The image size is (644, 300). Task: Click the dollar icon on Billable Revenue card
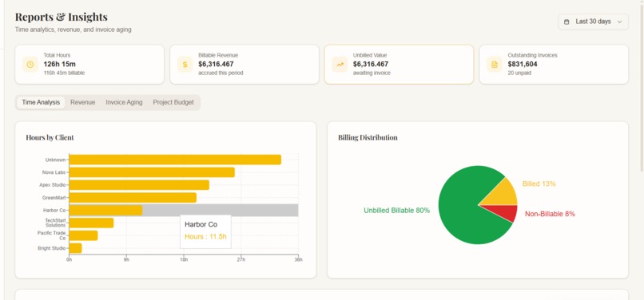pyautogui.click(x=185, y=65)
